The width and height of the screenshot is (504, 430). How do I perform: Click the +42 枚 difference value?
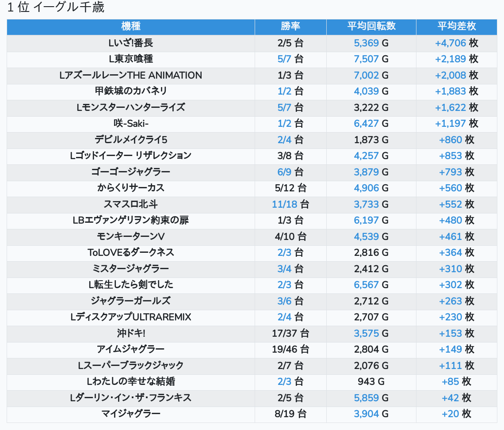coord(456,398)
